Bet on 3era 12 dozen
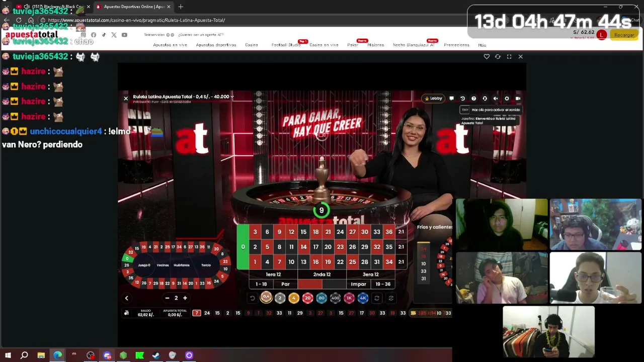The height and width of the screenshot is (362, 644). (x=371, y=275)
